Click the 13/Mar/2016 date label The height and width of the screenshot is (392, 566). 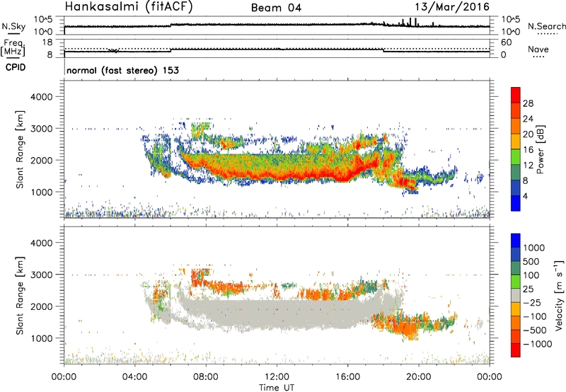452,7
